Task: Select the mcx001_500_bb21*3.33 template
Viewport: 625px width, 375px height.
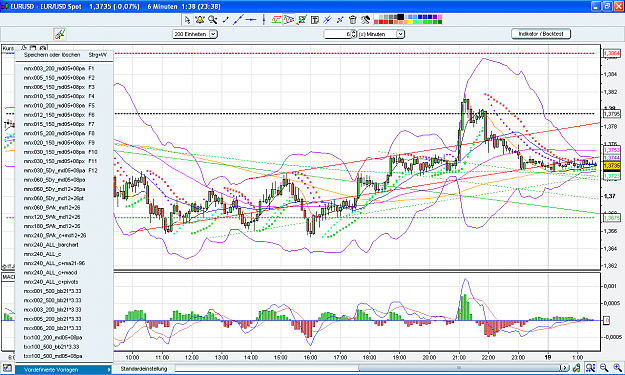Action: point(65,291)
